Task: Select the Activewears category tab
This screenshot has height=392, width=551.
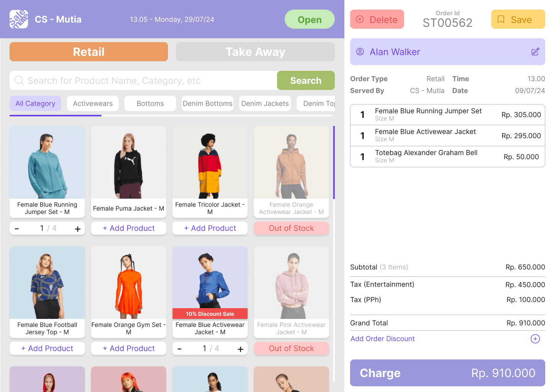Action: 93,103
